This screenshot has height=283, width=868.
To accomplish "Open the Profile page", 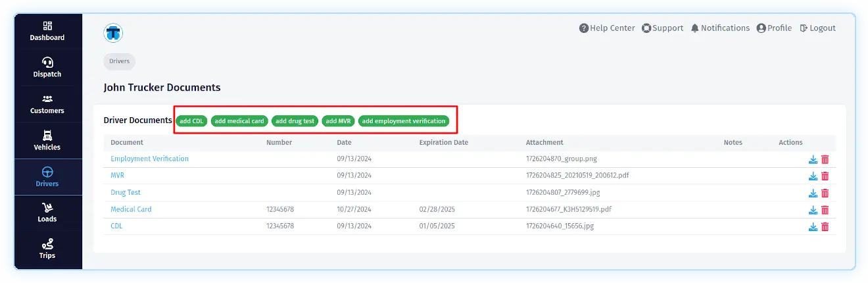I will click(x=774, y=28).
